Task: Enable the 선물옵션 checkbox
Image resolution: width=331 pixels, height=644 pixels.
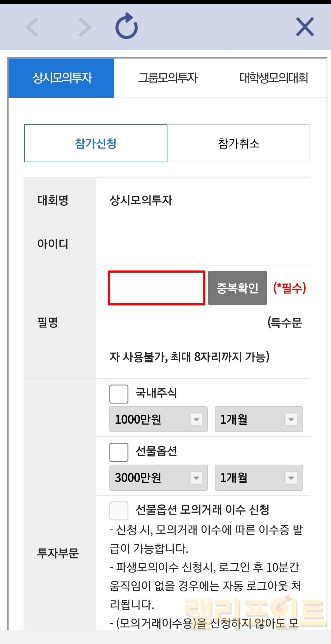Action: [119, 452]
